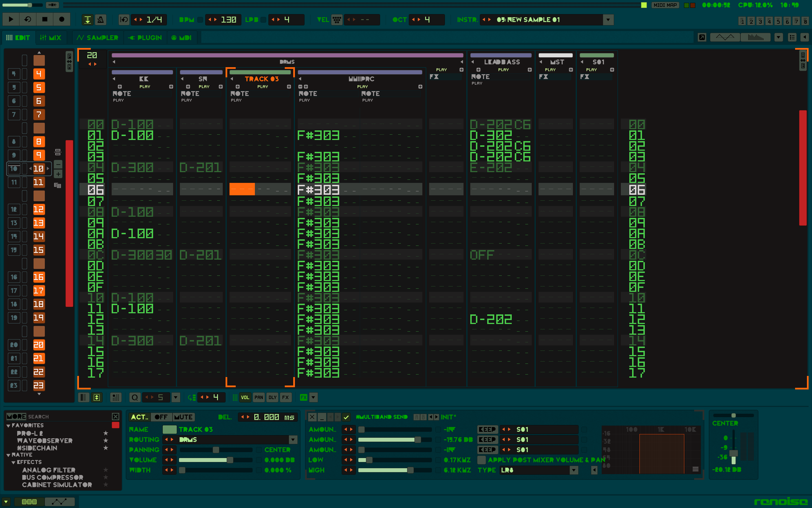This screenshot has height=508, width=812.
Task: Toggle the PAN column visibility
Action: point(259,397)
